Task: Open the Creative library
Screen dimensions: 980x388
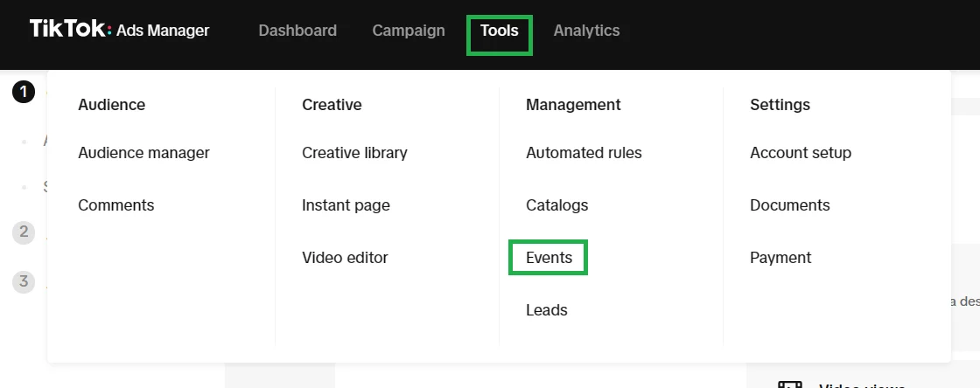Action: coord(354,153)
